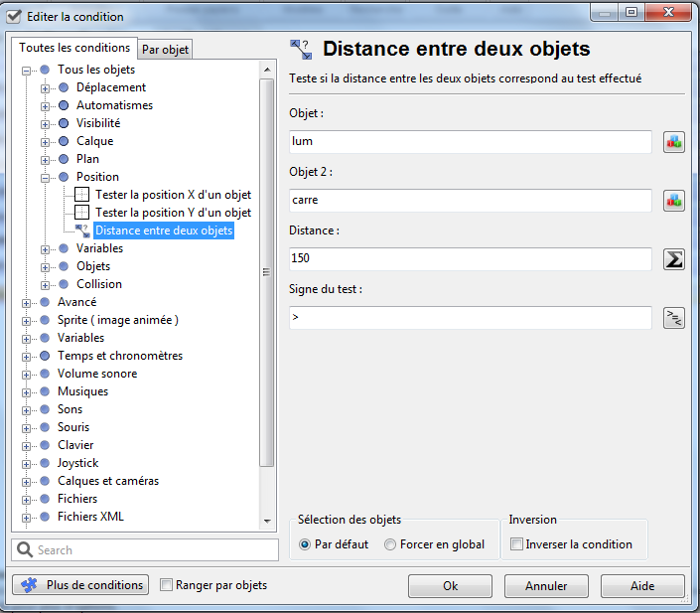Expand the Calque category

pyautogui.click(x=45, y=142)
